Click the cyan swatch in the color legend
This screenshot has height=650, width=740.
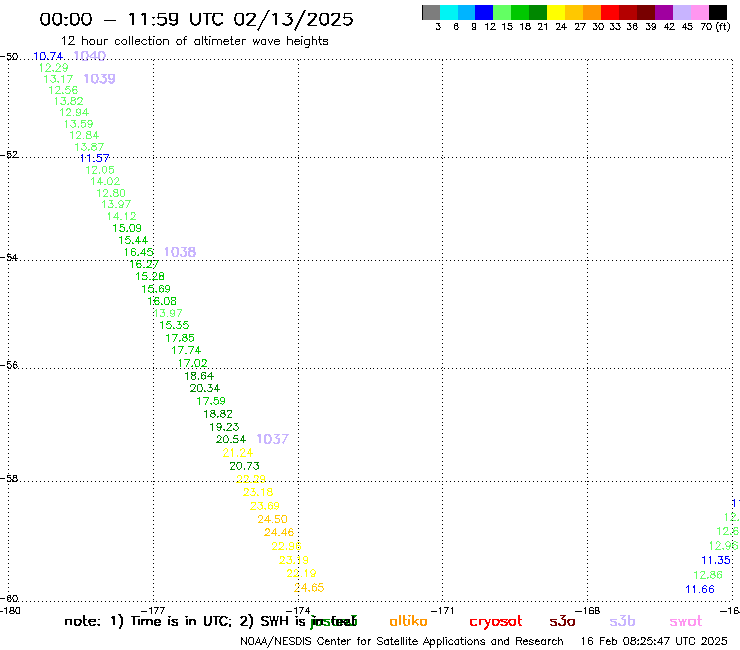(448, 12)
